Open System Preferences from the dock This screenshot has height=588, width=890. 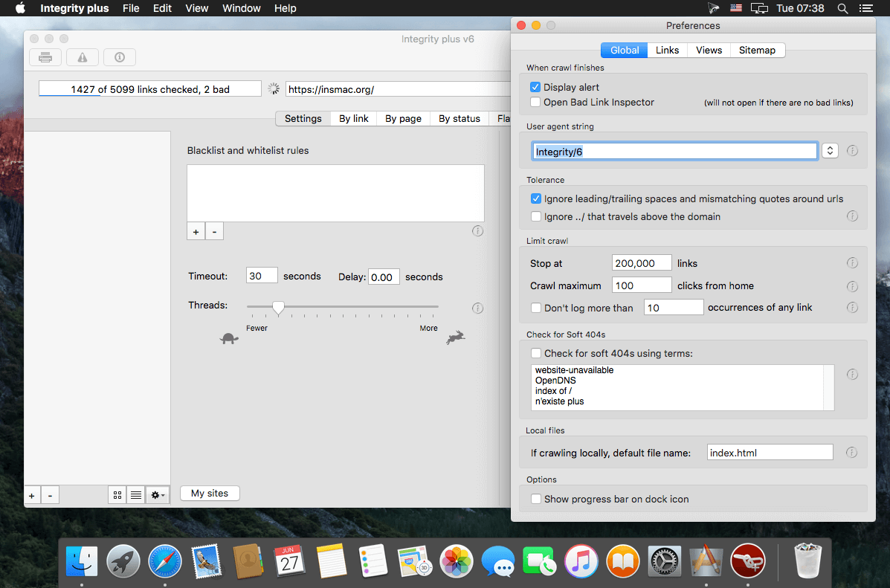click(x=665, y=561)
